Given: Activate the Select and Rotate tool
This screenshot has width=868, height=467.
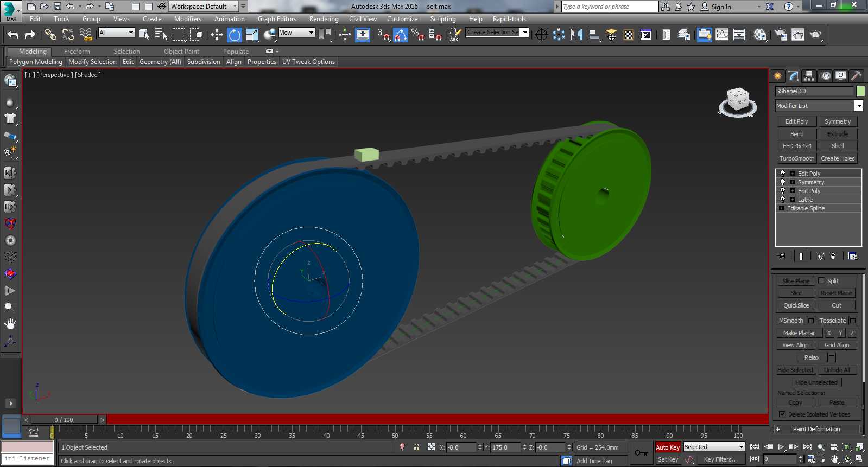Looking at the screenshot, I should (235, 35).
